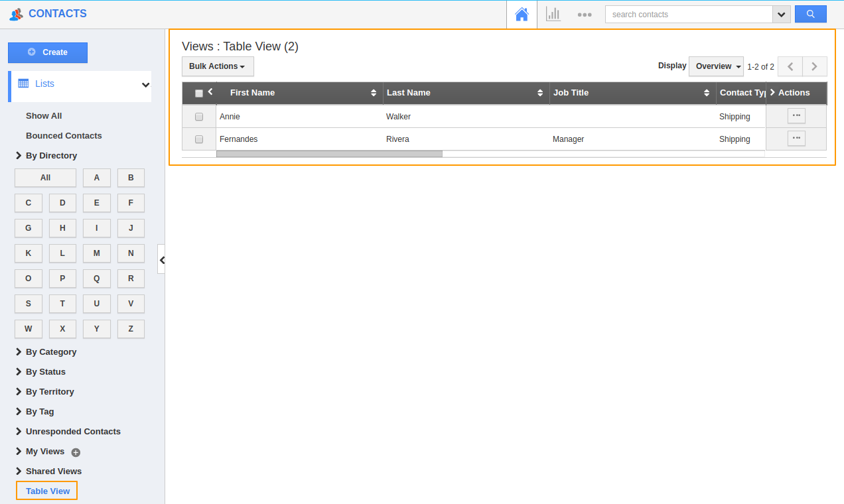The width and height of the screenshot is (844, 504).
Task: Go to next page of results
Action: (x=814, y=66)
